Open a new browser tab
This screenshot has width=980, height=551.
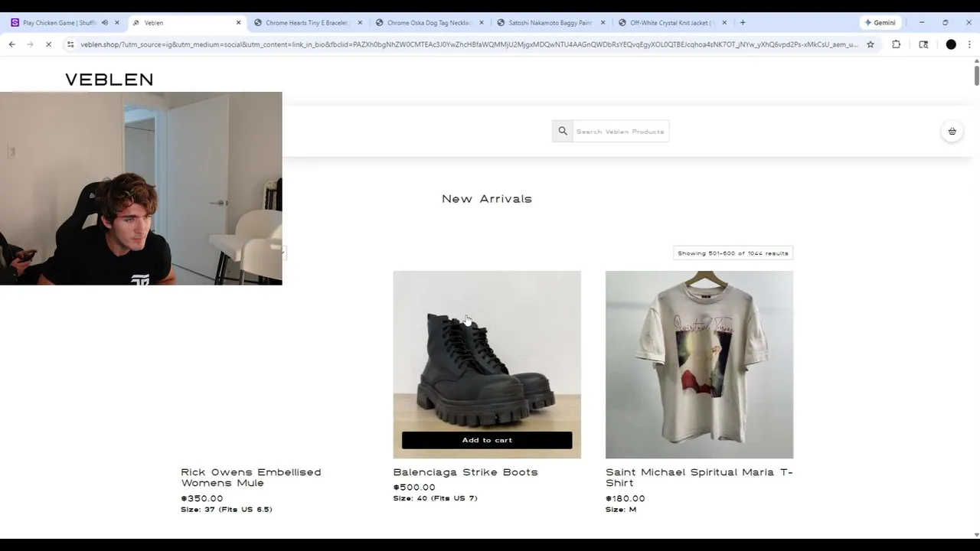(x=743, y=23)
